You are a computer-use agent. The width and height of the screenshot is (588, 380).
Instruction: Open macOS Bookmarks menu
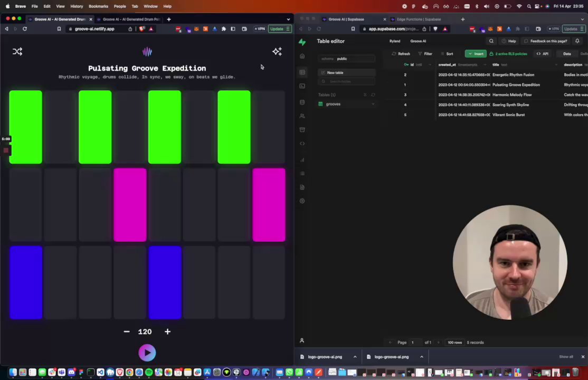click(98, 6)
